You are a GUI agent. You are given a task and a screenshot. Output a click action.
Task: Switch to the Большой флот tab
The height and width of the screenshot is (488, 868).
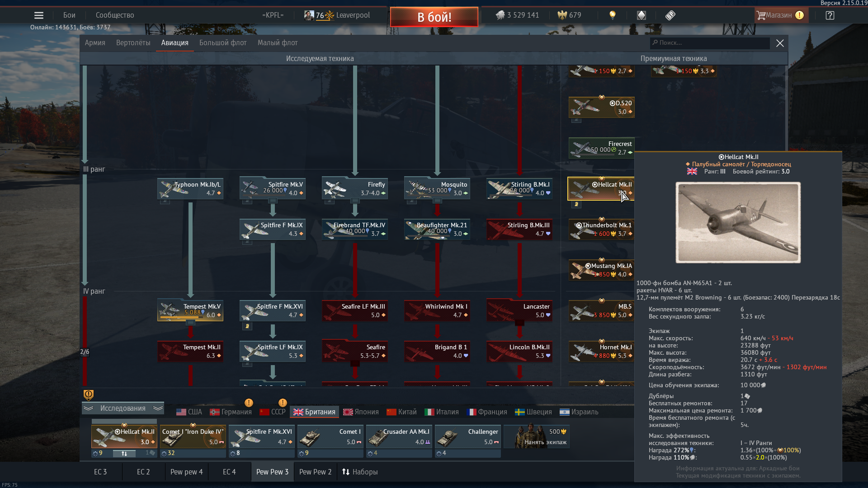[223, 43]
